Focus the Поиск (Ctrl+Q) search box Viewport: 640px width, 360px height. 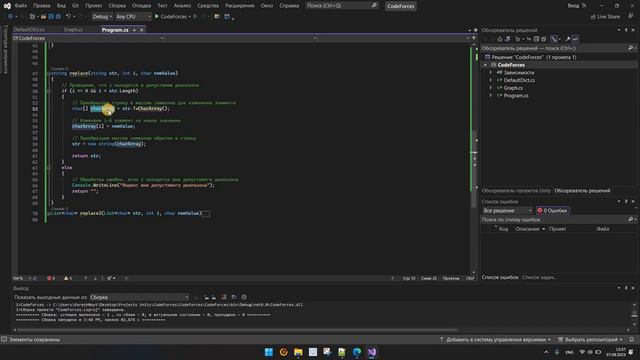tap(342, 6)
